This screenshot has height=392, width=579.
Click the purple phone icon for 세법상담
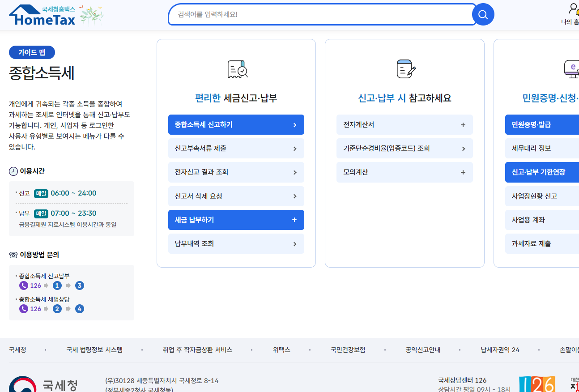pyautogui.click(x=24, y=309)
